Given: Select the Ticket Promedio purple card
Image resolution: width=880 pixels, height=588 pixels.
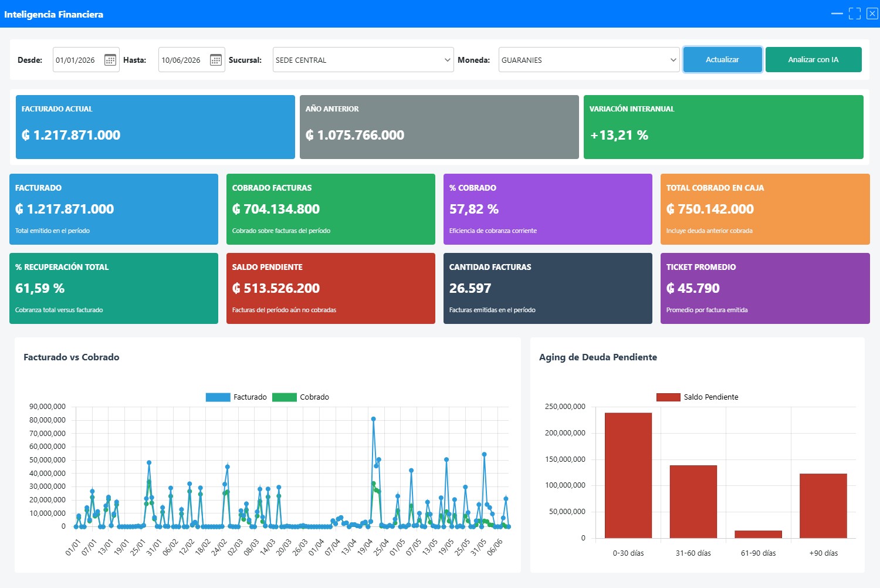Looking at the screenshot, I should pos(765,288).
